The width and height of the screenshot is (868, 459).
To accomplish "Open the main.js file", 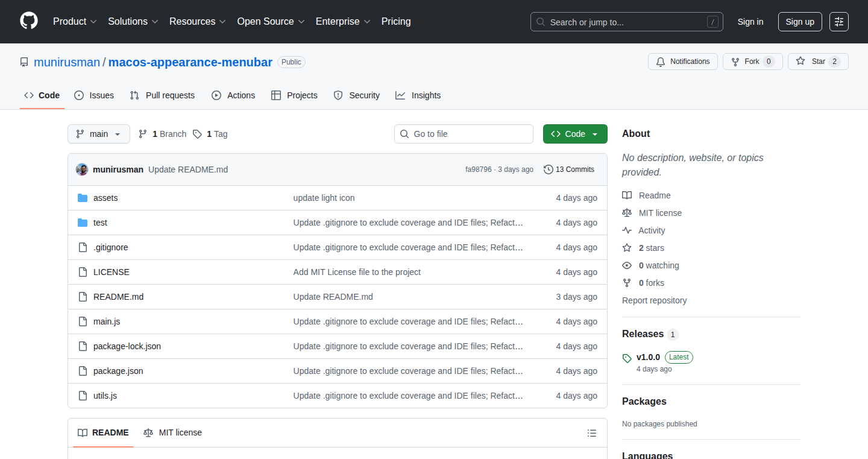I will (x=107, y=321).
